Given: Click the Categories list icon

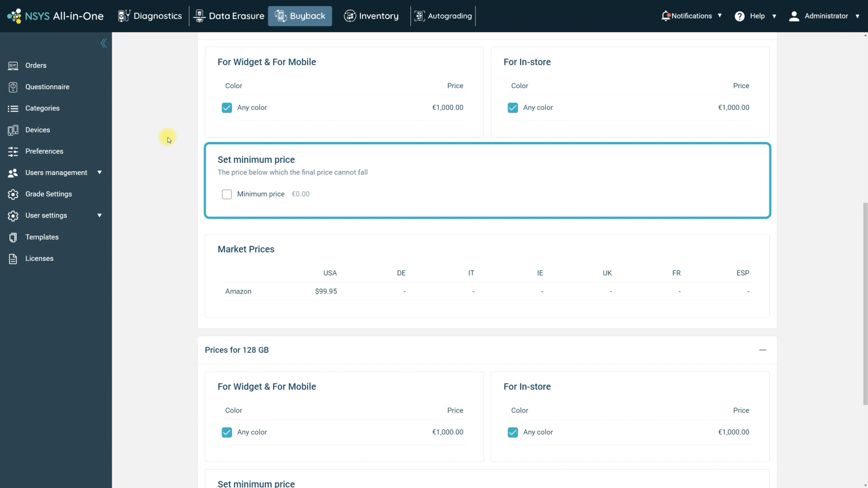Looking at the screenshot, I should click(13, 109).
